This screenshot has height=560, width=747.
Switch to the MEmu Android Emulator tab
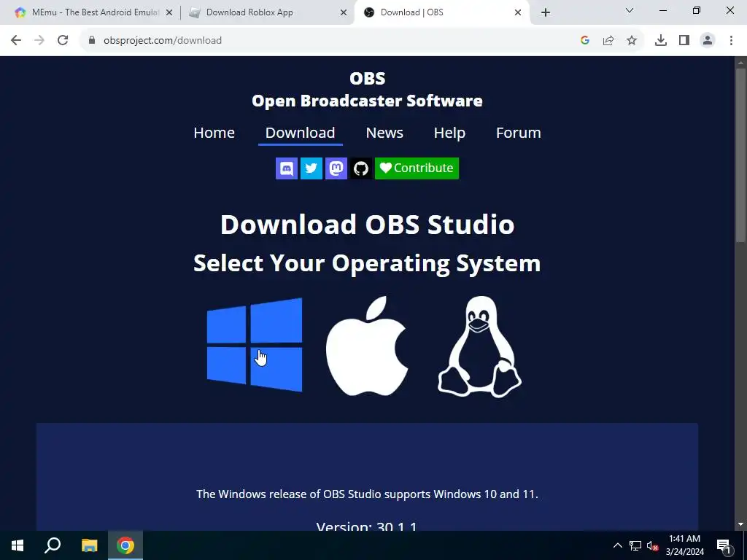[93, 12]
